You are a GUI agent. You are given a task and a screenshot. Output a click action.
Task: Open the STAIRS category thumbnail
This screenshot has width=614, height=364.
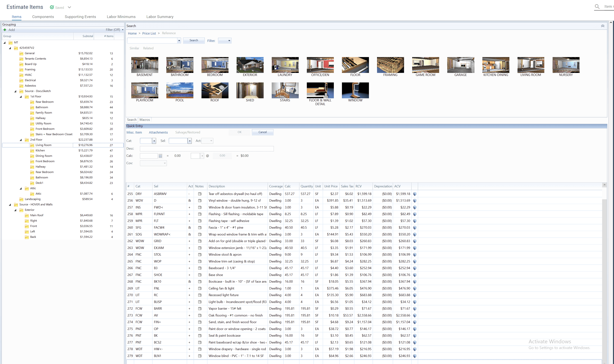coord(285,90)
